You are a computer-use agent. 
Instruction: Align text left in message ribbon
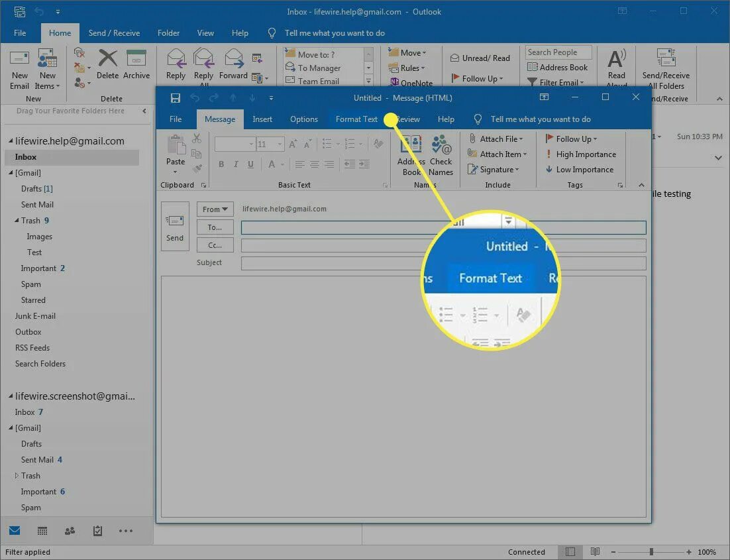pos(300,164)
